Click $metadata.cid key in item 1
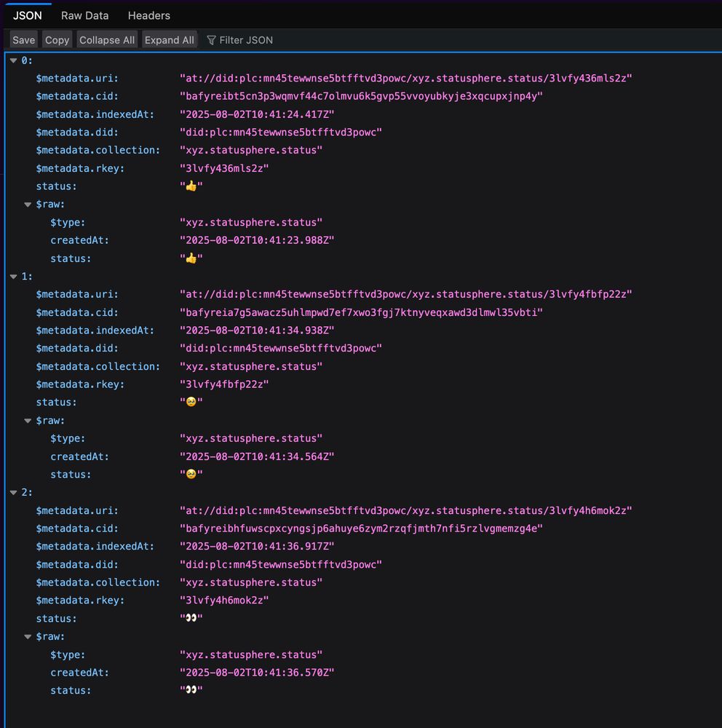This screenshot has height=728, width=722. coord(77,312)
